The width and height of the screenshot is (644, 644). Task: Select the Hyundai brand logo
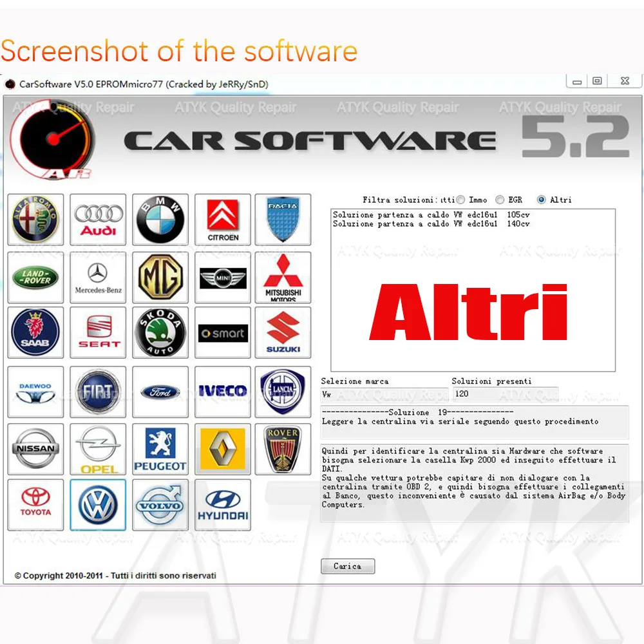pyautogui.click(x=223, y=505)
